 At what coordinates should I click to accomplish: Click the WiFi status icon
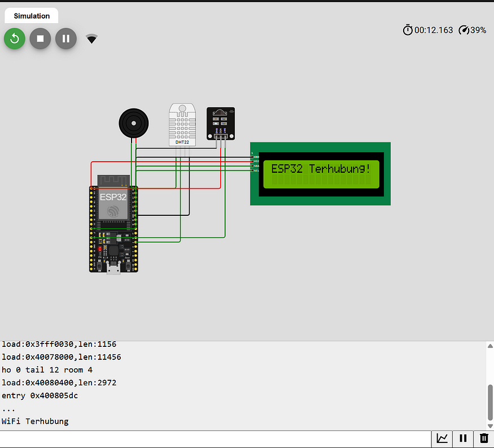point(91,39)
